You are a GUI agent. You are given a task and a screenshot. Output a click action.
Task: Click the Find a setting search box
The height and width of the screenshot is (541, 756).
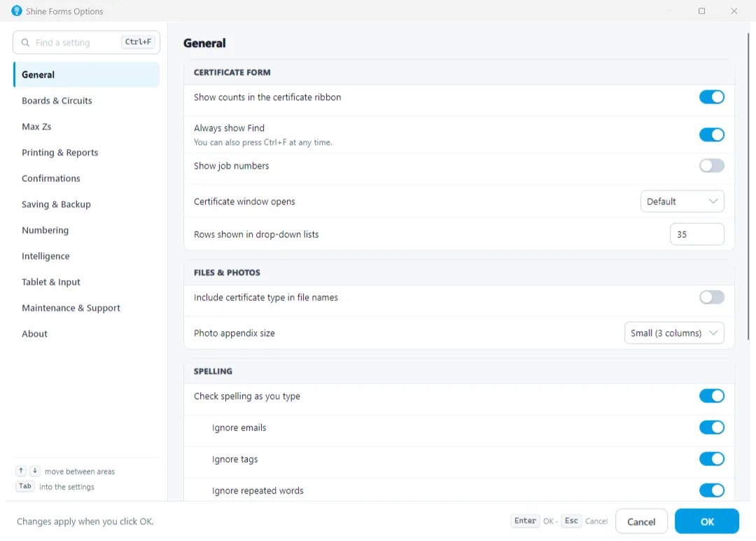click(x=86, y=43)
